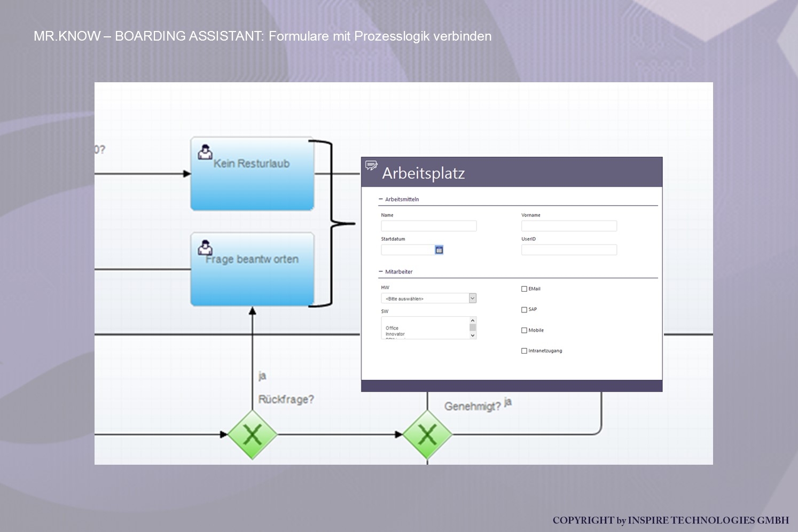This screenshot has height=532, width=798.
Task: Enable the EMail checkbox
Action: point(524,289)
